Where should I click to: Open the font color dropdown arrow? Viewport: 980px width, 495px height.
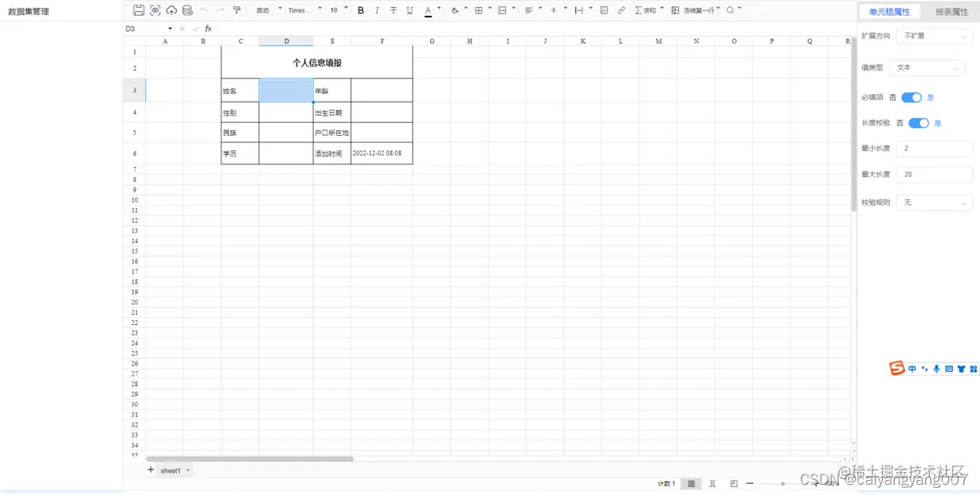(439, 9)
